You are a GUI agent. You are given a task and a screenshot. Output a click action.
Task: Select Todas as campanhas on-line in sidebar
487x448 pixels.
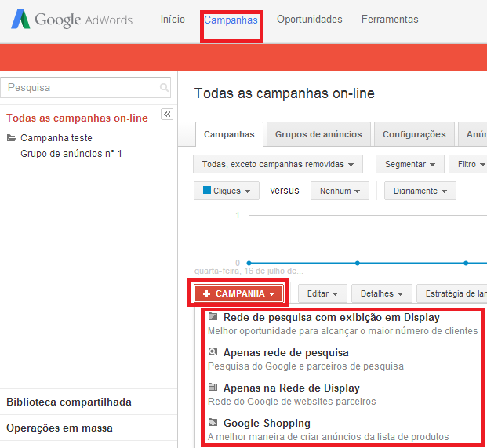point(77,118)
